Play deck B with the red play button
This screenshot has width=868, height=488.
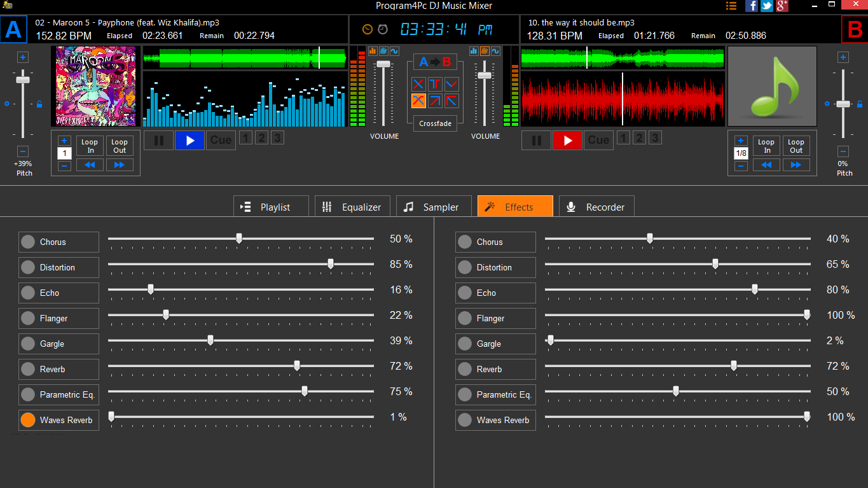click(x=567, y=141)
